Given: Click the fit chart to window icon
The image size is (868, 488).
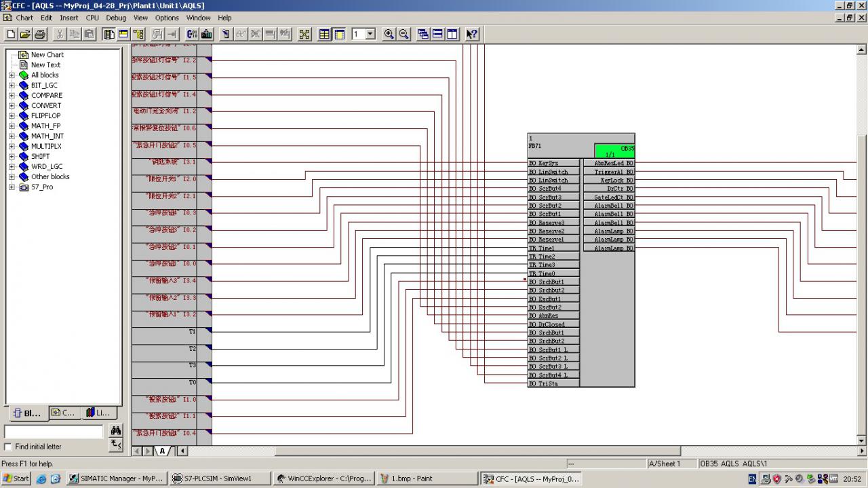Looking at the screenshot, I should (304, 34).
